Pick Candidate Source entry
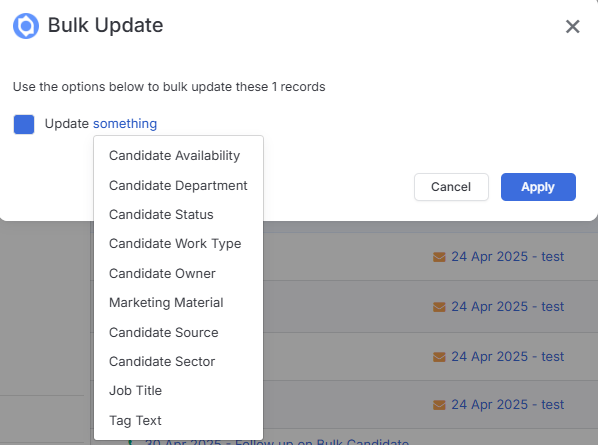598x445 pixels. [x=164, y=333]
